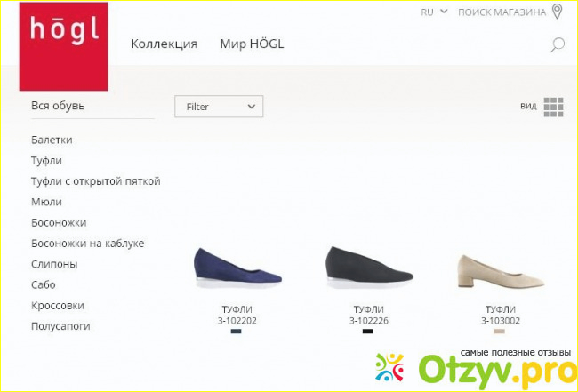The width and height of the screenshot is (578, 392).
Task: Select the Туфли с открытой пяткой category
Action: [x=96, y=181]
